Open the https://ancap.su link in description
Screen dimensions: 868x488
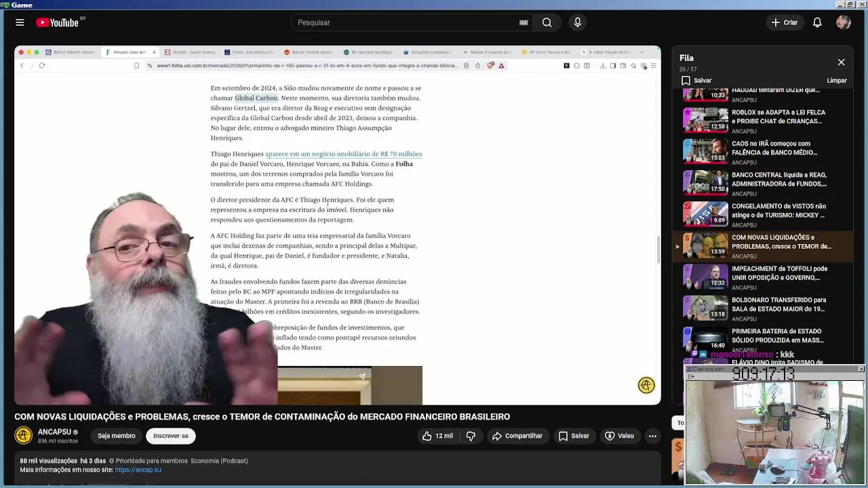[138, 470]
